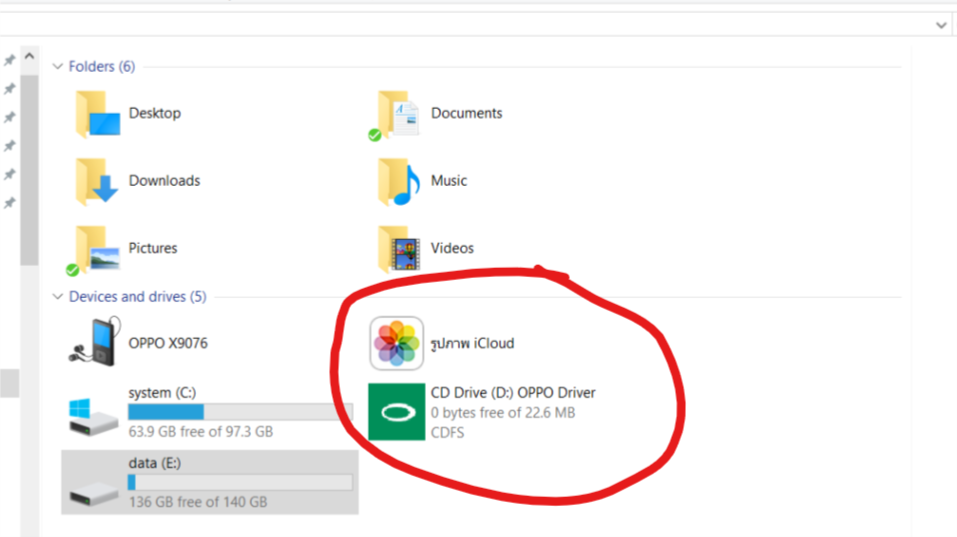Click '63.9 GB free of 97.3 GB' text
Screen dimensions: 957x537
(201, 431)
